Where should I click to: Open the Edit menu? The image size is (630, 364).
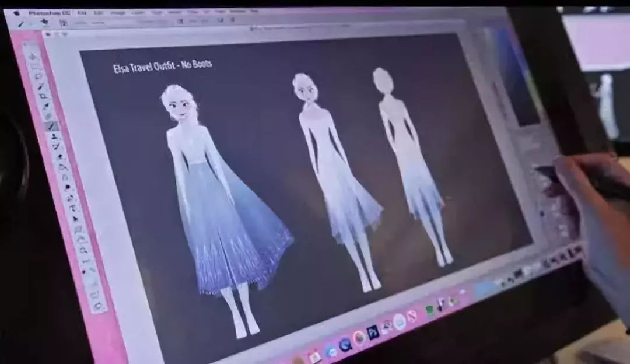click(x=98, y=12)
